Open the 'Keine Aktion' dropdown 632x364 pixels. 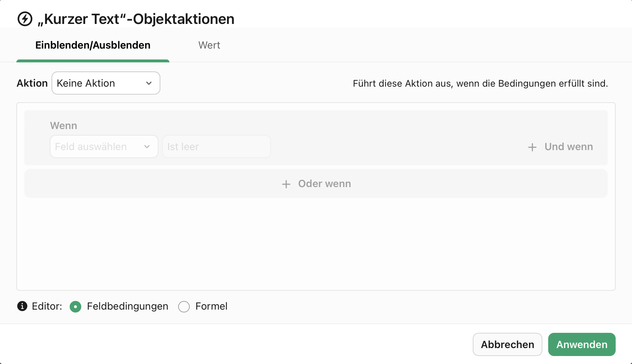[x=106, y=83]
